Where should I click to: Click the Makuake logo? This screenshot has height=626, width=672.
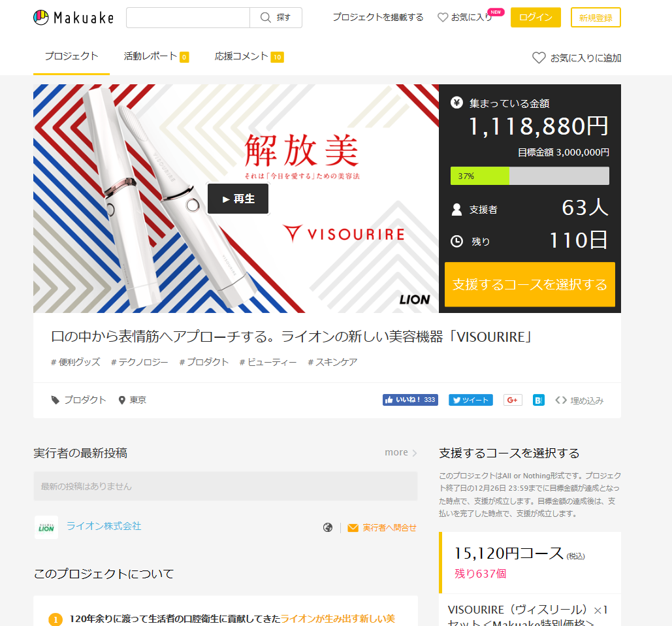pos(74,18)
